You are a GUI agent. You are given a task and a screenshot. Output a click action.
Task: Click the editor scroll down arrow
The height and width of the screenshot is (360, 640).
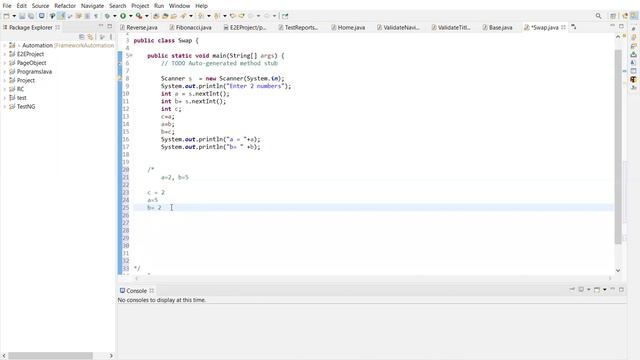(618, 270)
